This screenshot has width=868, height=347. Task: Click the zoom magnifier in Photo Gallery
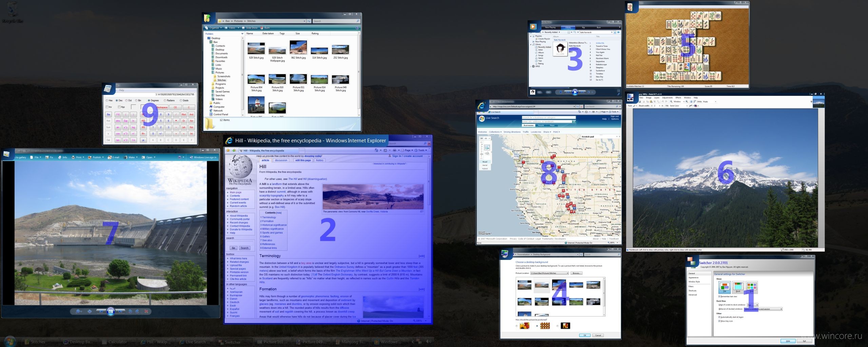click(x=78, y=311)
